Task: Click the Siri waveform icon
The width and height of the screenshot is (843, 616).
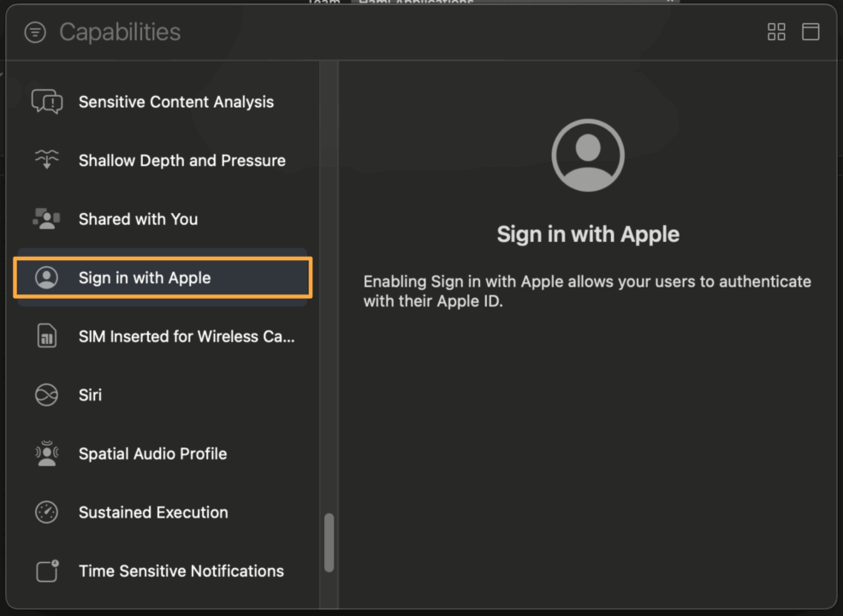Action: (x=47, y=394)
